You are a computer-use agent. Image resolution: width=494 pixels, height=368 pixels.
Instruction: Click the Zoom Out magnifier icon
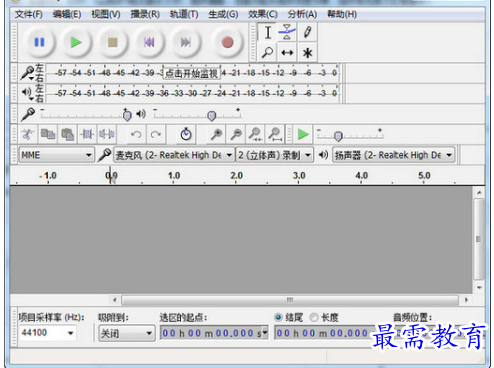236,134
